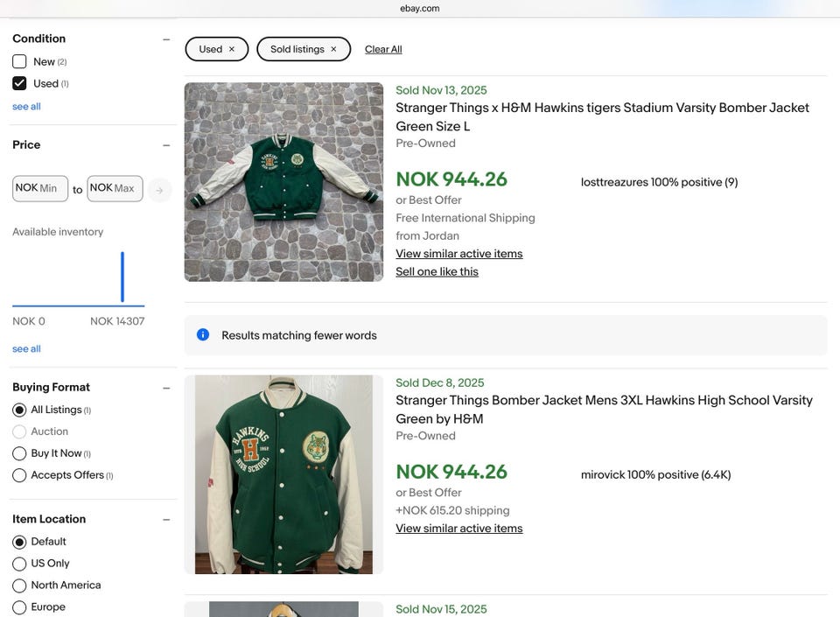
Task: Select the Buy It Now option
Action: click(x=19, y=453)
